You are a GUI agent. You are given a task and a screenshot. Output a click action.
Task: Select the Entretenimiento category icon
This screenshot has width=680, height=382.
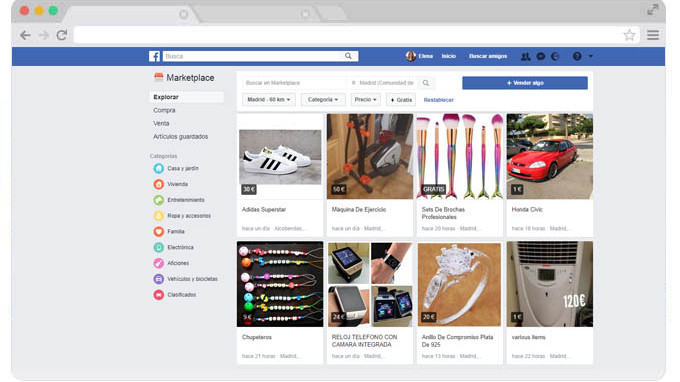pyautogui.click(x=159, y=200)
